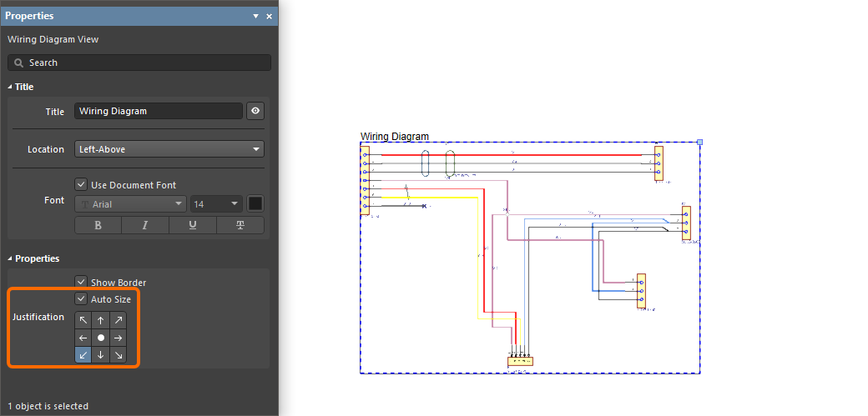Screen dimensions: 868x416
Task: Uncheck Use Document Font
Action: 82,185
